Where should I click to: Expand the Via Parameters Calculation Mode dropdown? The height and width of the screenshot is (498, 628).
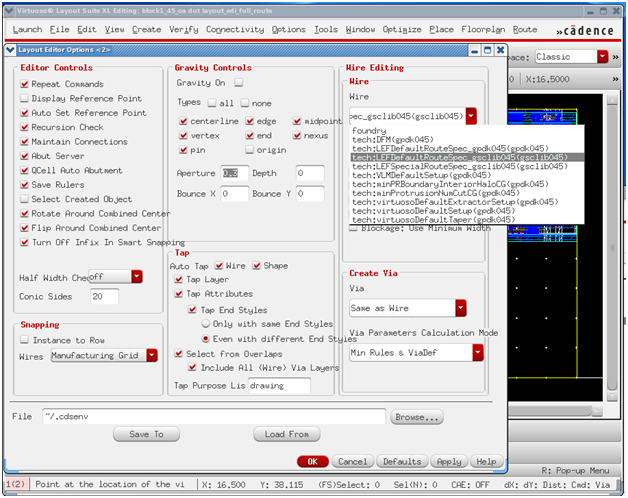(x=478, y=353)
